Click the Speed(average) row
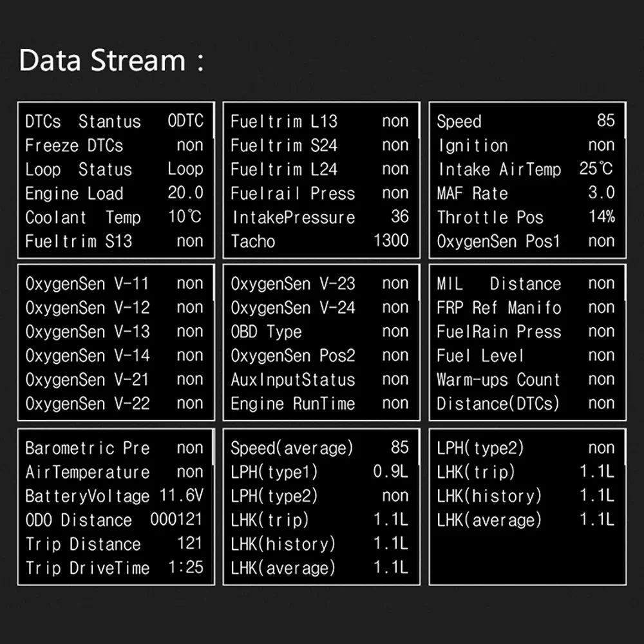This screenshot has width=644, height=644. coord(319,448)
